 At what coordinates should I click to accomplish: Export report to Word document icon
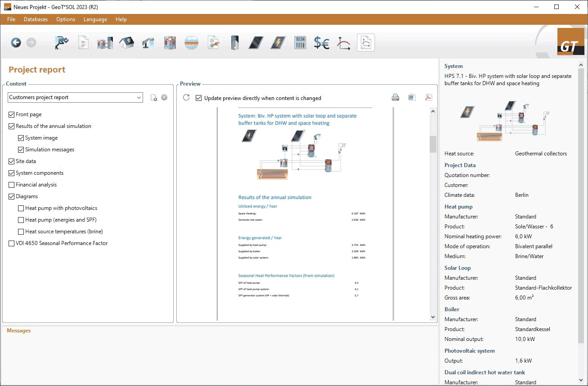click(412, 98)
